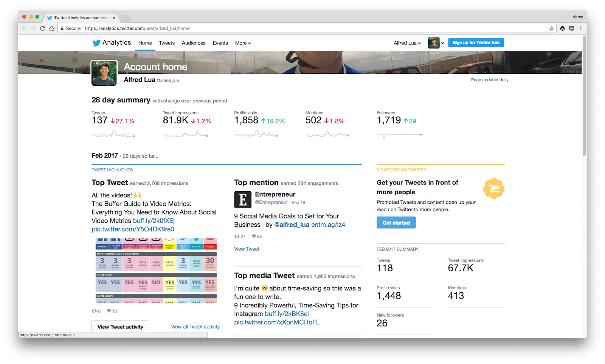Click heart icon showing 13 likes
Viewport: 605px width, 364px height.
point(109,311)
